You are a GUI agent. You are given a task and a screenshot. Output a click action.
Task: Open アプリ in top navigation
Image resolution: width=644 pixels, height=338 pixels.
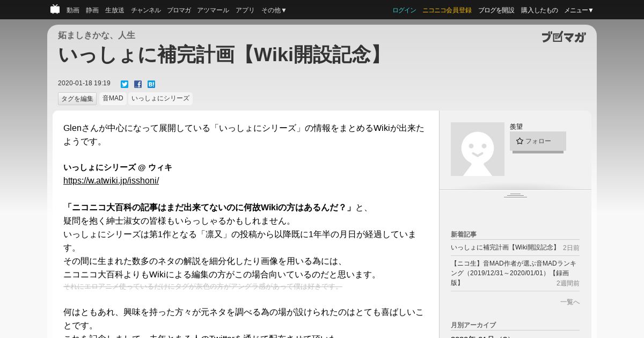(245, 10)
